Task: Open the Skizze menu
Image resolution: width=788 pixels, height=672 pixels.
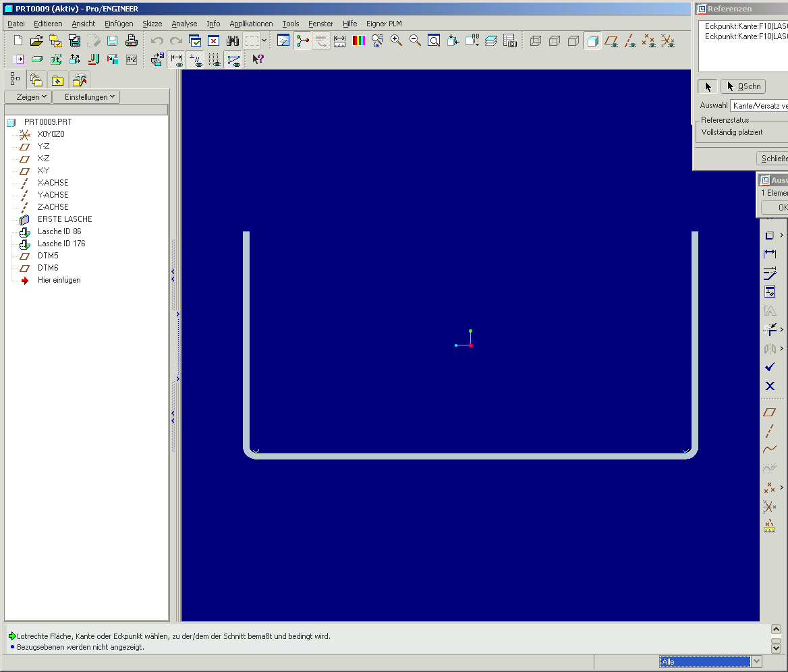Action: (152, 24)
